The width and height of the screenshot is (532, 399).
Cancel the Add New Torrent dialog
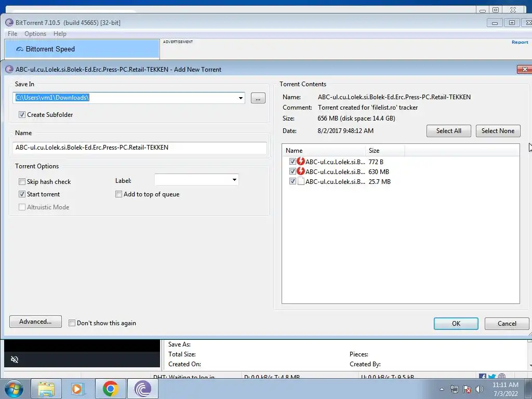click(x=507, y=324)
